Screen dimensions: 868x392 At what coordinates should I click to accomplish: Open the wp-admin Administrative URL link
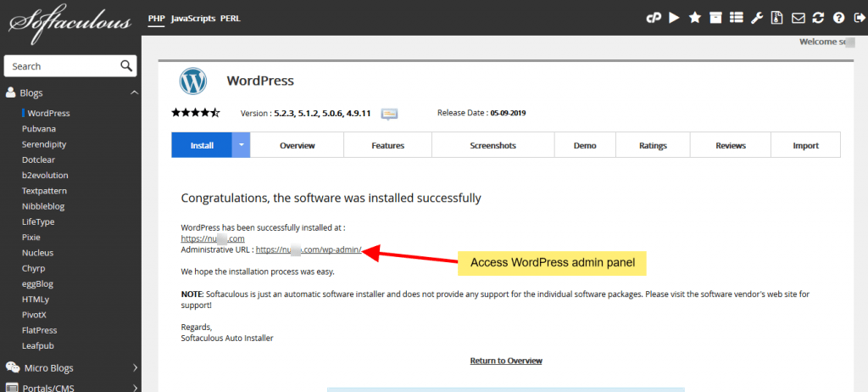pyautogui.click(x=309, y=250)
